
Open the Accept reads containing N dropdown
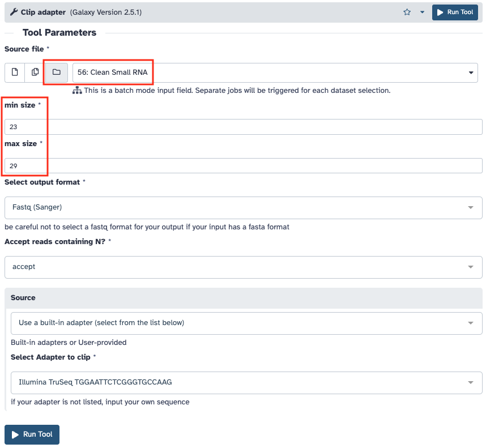click(243, 267)
